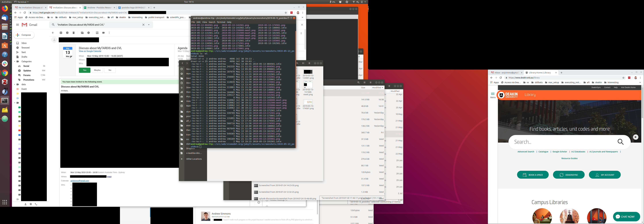Open the Terminal window's Search menu

click(212, 22)
